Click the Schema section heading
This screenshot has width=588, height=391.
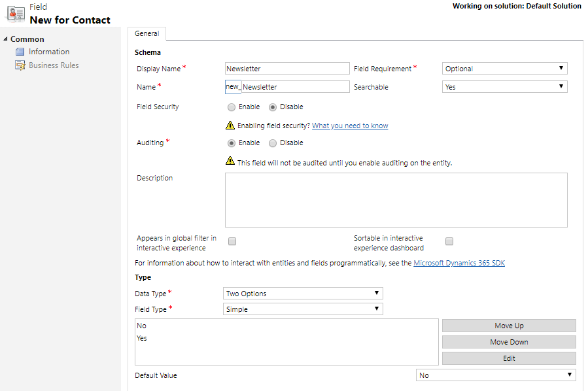[x=148, y=52]
